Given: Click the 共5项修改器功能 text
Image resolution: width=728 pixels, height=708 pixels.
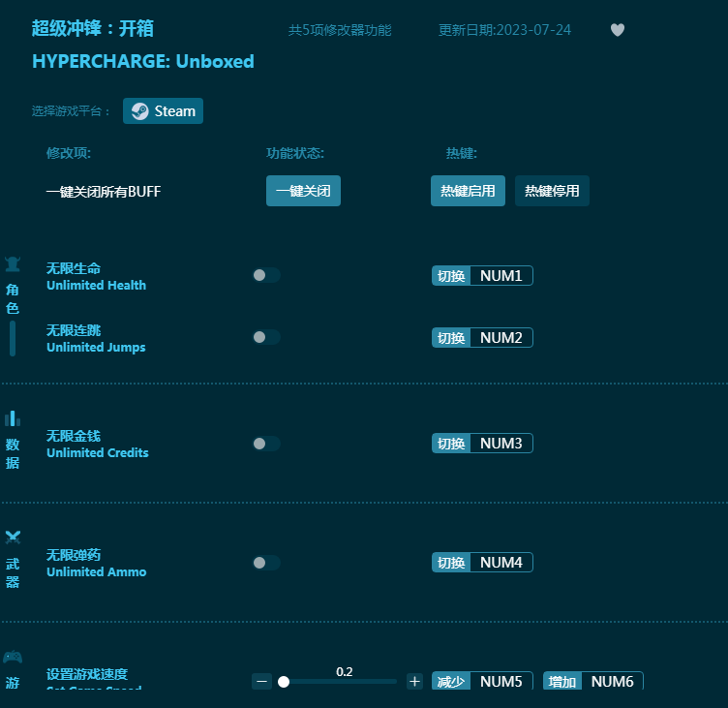Looking at the screenshot, I should click(340, 30).
